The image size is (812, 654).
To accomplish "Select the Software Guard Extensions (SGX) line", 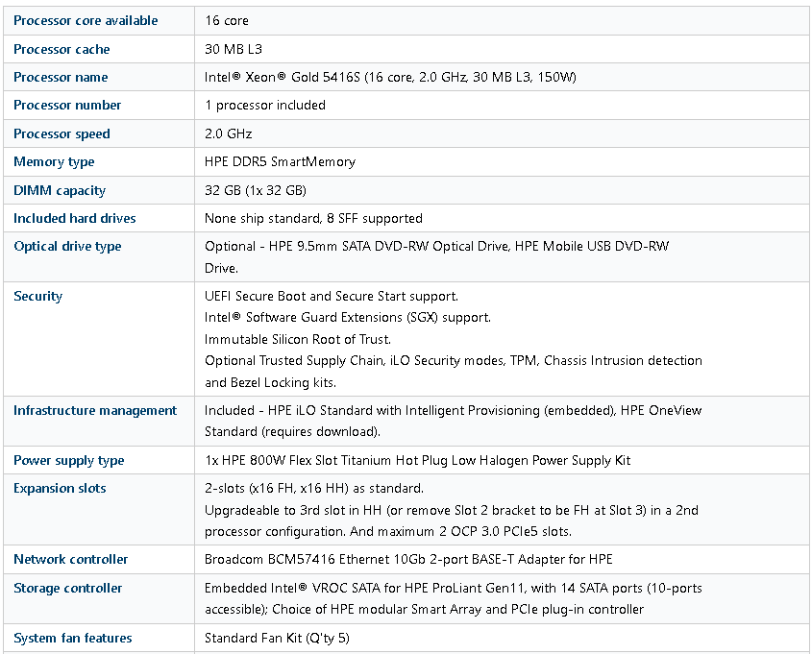I will point(348,317).
